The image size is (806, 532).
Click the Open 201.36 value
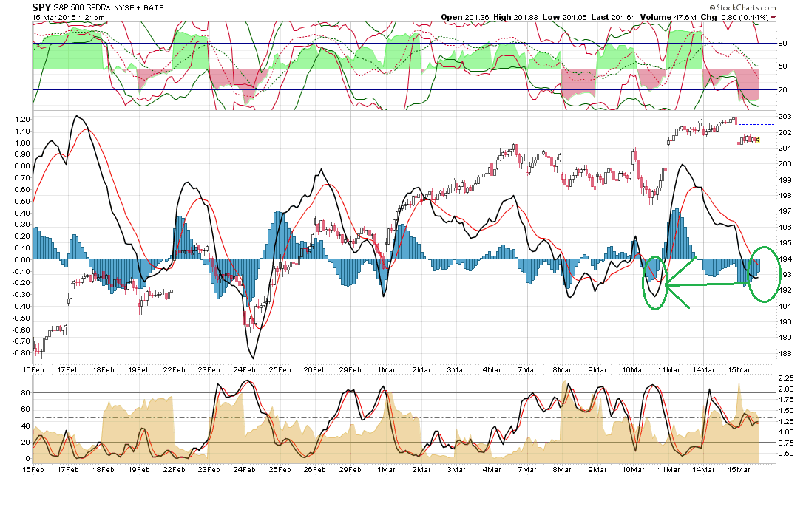(465, 17)
